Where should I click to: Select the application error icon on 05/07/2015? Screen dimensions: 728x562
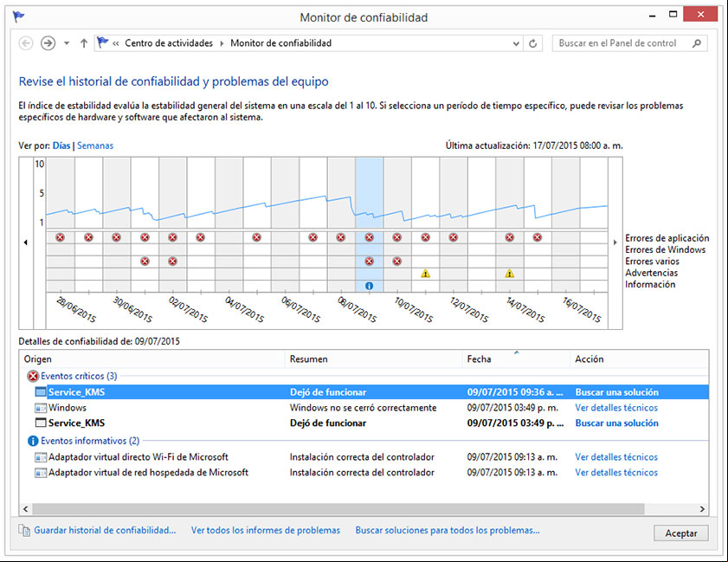click(257, 237)
